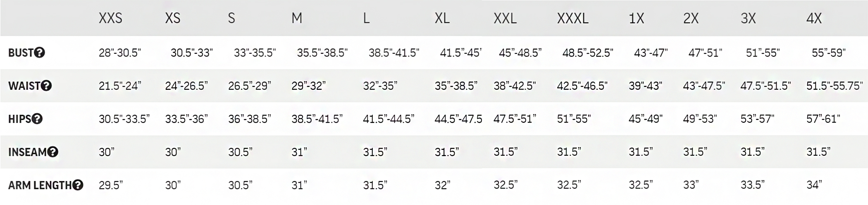
Task: Click the INSEAM row label
Action: click(x=27, y=152)
